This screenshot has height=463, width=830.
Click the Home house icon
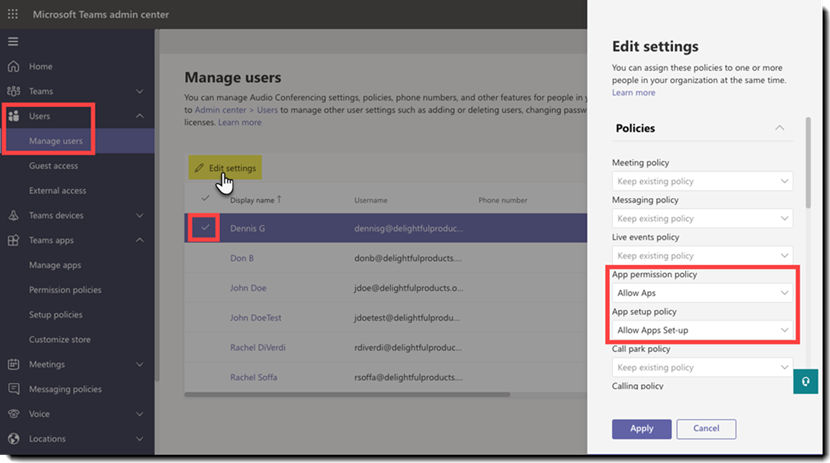click(x=14, y=66)
